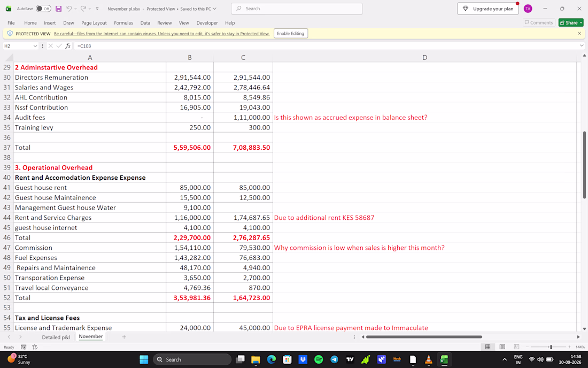Image resolution: width=588 pixels, height=368 pixels.
Task: Expand the Name Box dropdown
Action: (x=35, y=46)
